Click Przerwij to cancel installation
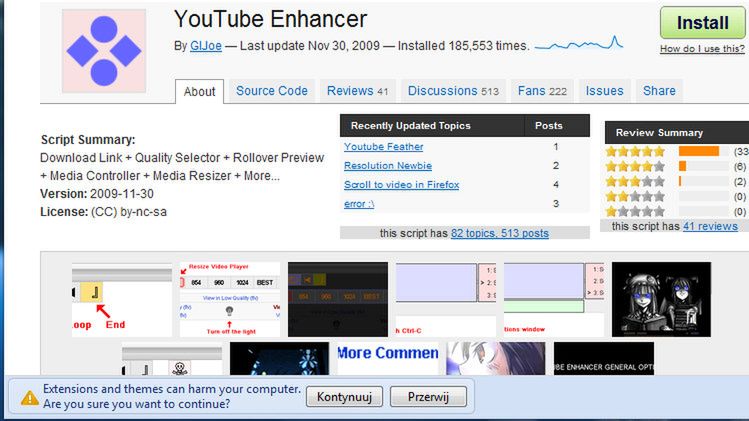This screenshot has height=421, width=749. (x=428, y=397)
